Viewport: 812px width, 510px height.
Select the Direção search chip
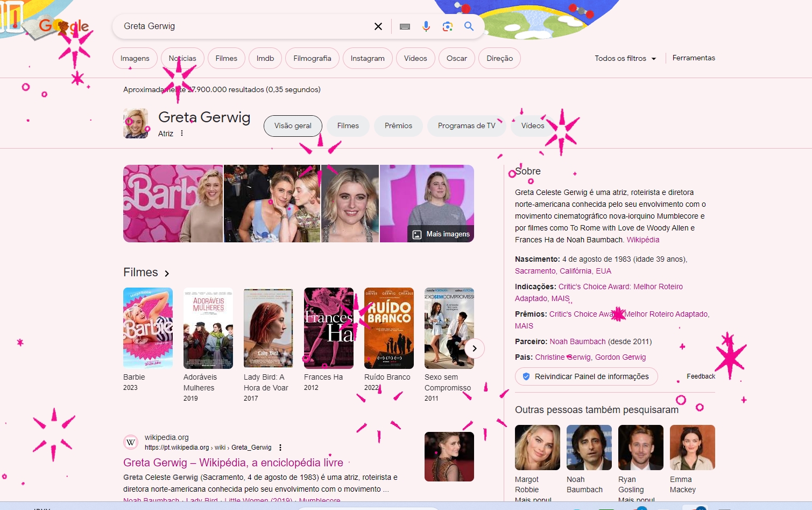[x=499, y=58]
